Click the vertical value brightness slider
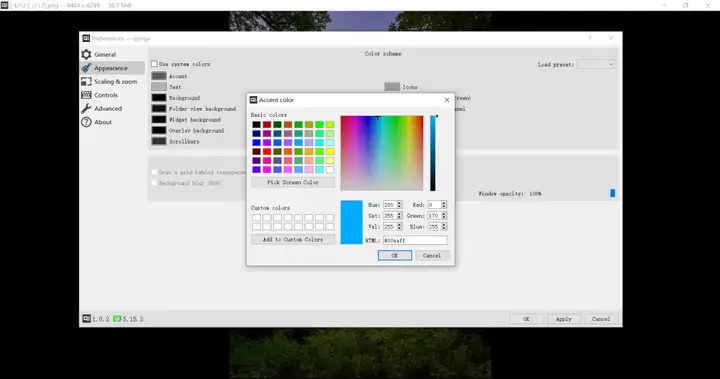Screen dimensions: 720x379 [x=433, y=153]
